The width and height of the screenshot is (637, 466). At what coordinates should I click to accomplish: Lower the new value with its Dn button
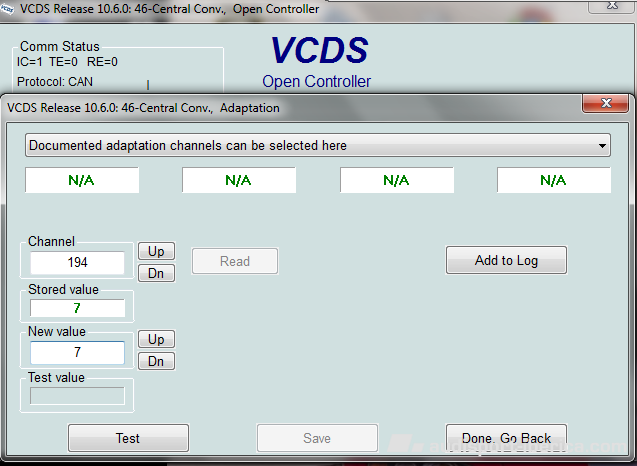(156, 361)
